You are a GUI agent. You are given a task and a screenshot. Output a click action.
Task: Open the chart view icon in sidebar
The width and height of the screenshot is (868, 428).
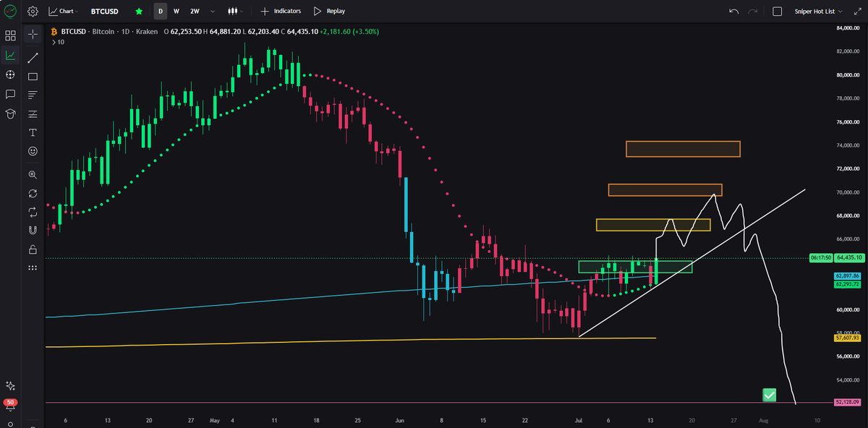(x=10, y=55)
